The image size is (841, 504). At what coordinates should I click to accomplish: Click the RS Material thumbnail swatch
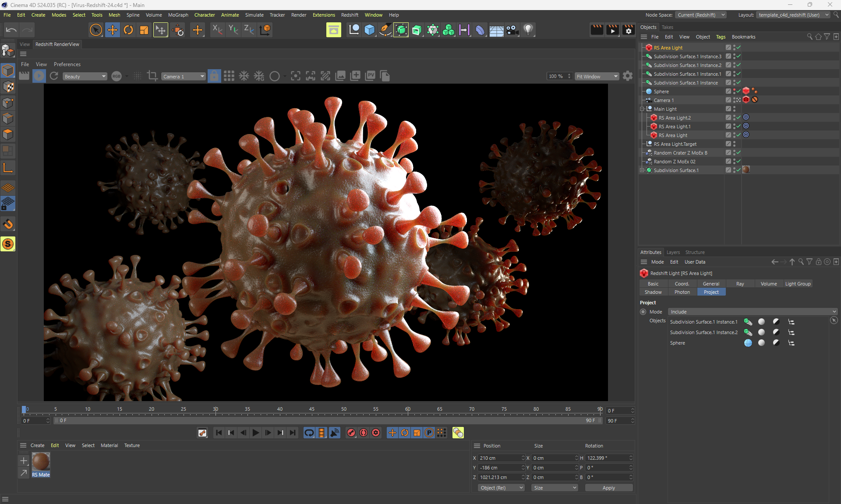(41, 462)
